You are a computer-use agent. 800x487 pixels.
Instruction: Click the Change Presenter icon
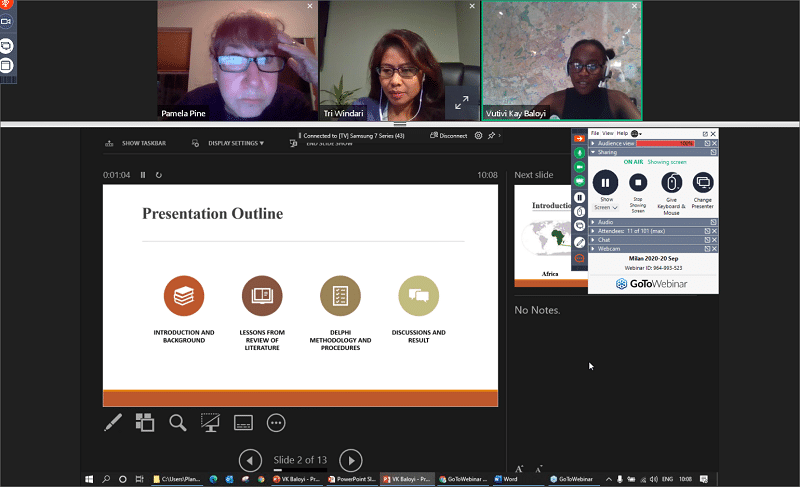pyautogui.click(x=703, y=183)
